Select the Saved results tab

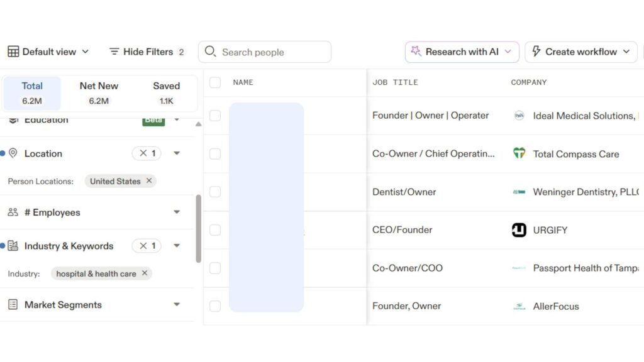click(x=166, y=92)
